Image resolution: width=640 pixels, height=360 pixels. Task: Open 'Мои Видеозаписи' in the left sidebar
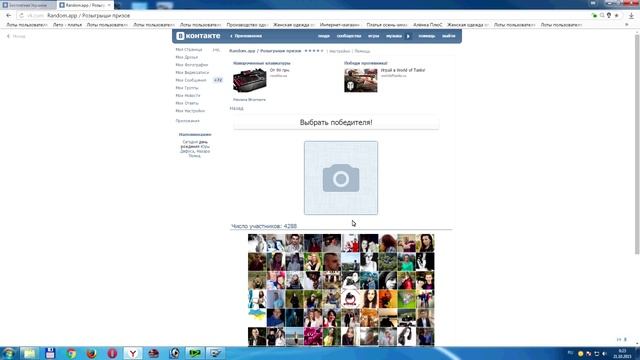192,73
